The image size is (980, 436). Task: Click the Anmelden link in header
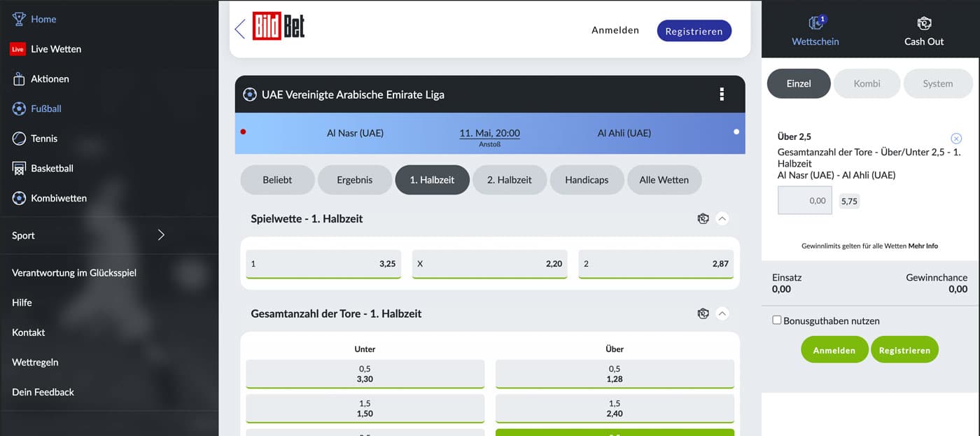615,30
